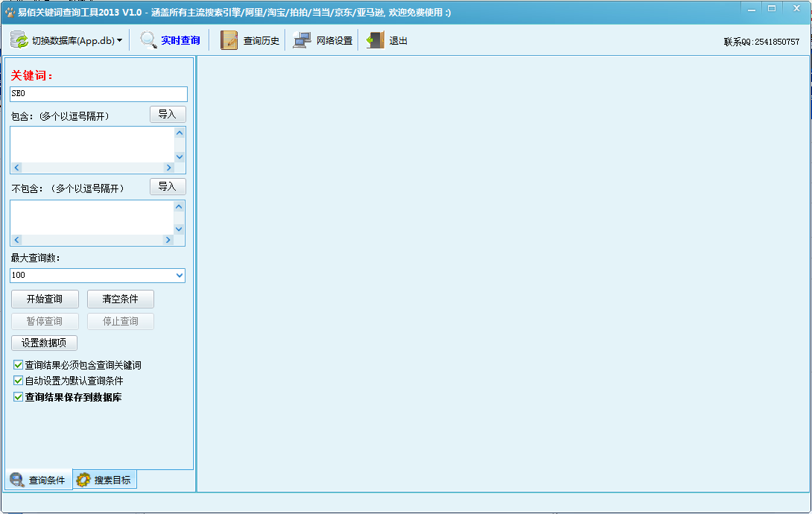Screen dimensions: 812x514
Task: Click the 退出 exit door icon
Action: tap(375, 40)
